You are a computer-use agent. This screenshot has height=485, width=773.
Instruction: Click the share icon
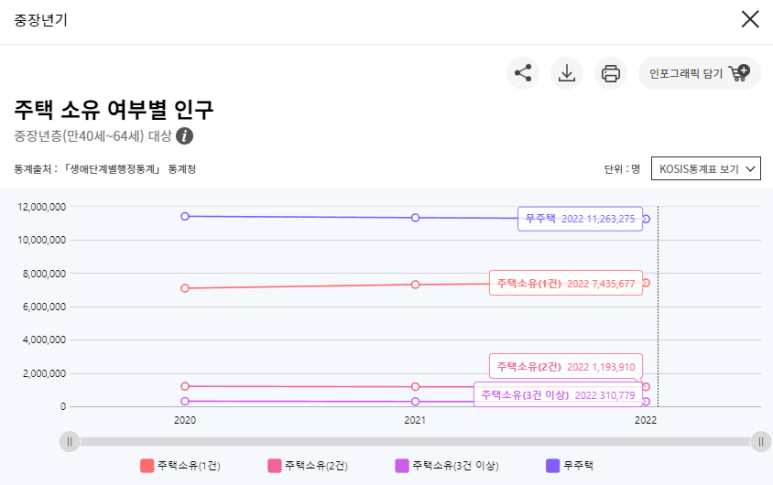tap(523, 73)
